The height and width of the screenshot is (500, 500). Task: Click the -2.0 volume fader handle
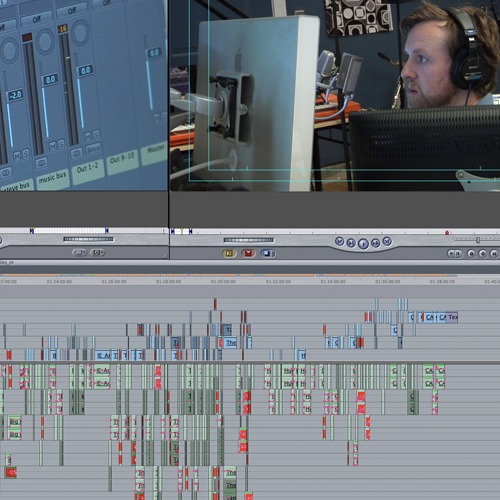[x=15, y=95]
